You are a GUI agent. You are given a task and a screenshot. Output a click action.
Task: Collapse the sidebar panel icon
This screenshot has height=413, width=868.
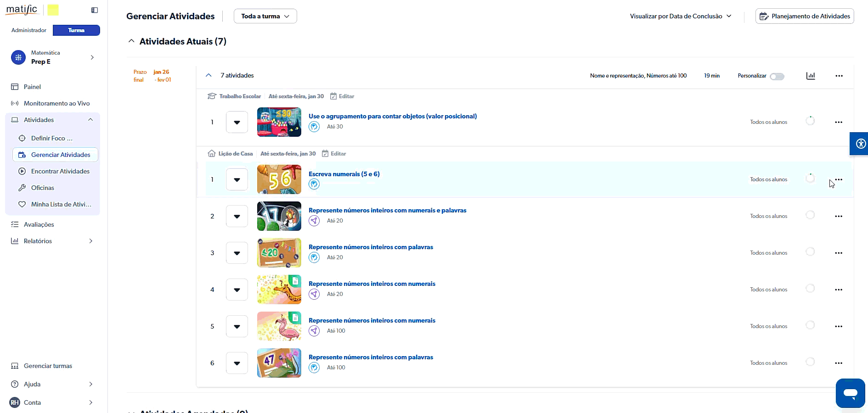95,10
